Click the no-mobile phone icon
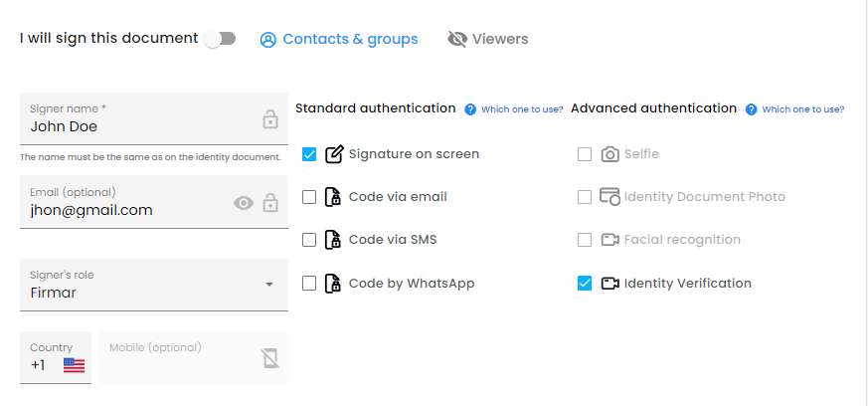868x406 pixels. click(x=270, y=358)
